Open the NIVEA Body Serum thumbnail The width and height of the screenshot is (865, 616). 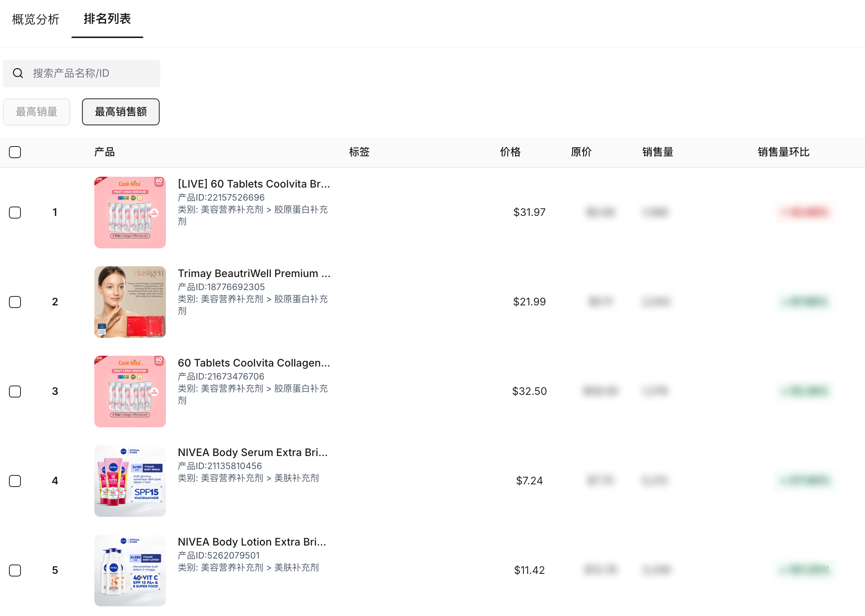tap(130, 481)
